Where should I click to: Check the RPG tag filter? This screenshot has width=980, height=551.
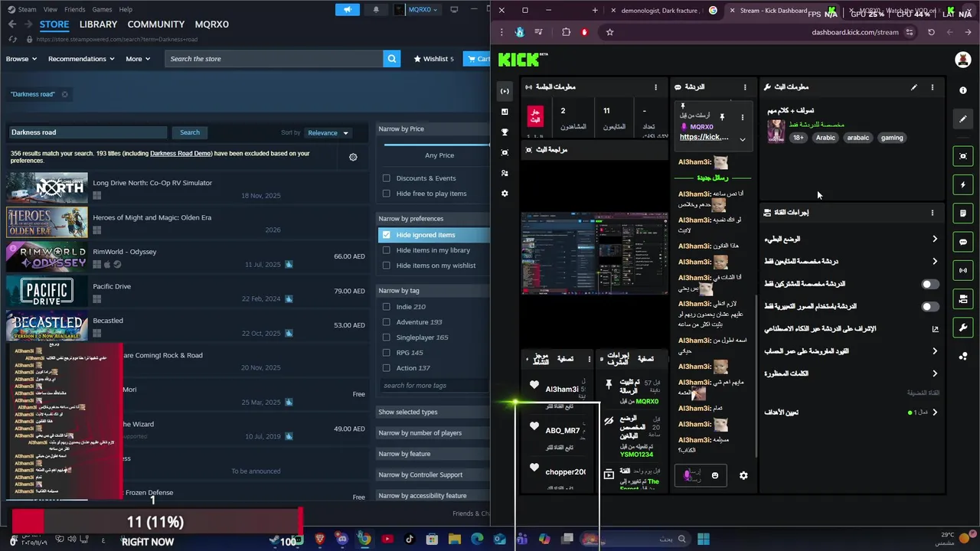[387, 353]
